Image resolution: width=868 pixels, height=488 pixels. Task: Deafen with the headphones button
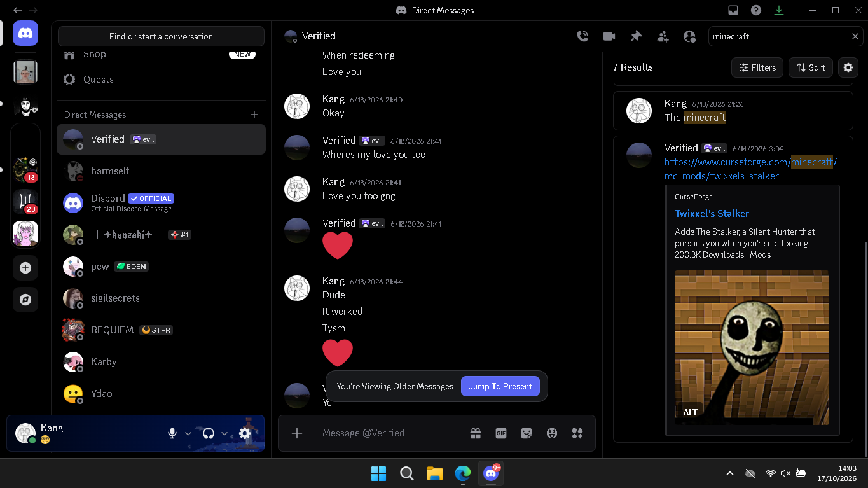(x=208, y=433)
